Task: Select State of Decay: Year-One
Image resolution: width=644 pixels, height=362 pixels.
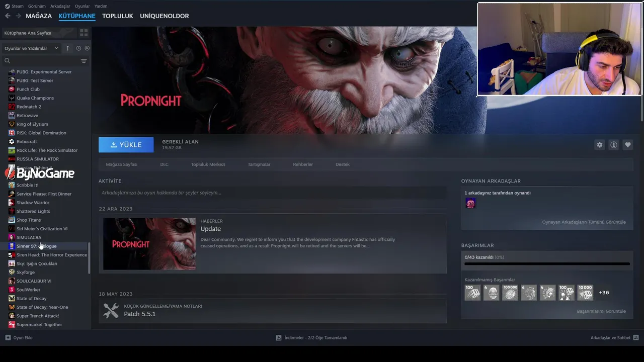Action: (42, 307)
